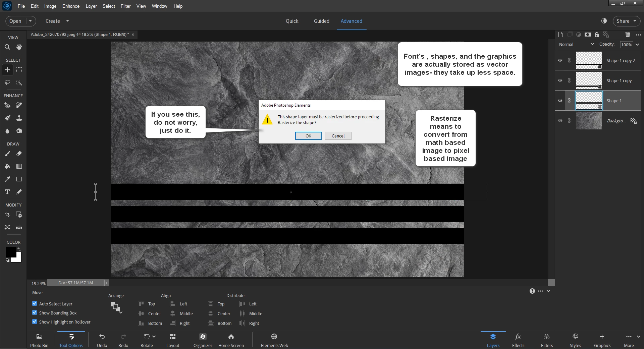Select the Smart Brush tool
The height and width of the screenshot is (349, 644).
click(x=7, y=118)
